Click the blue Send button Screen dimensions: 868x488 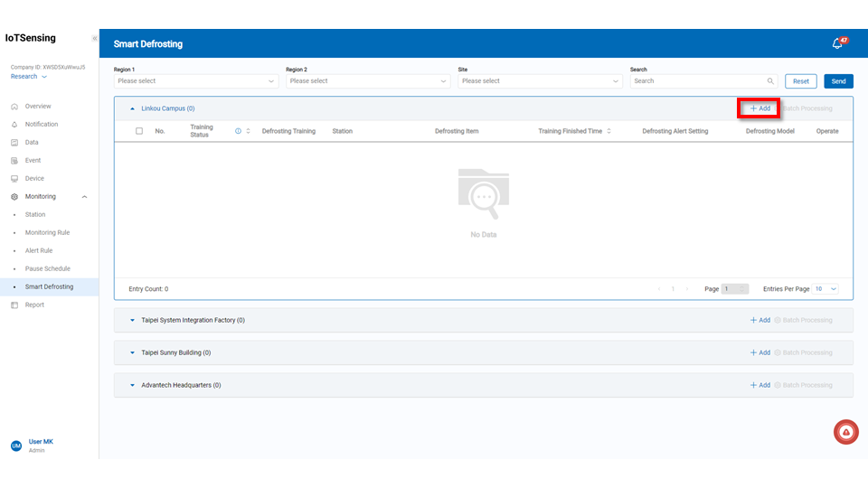[838, 81]
